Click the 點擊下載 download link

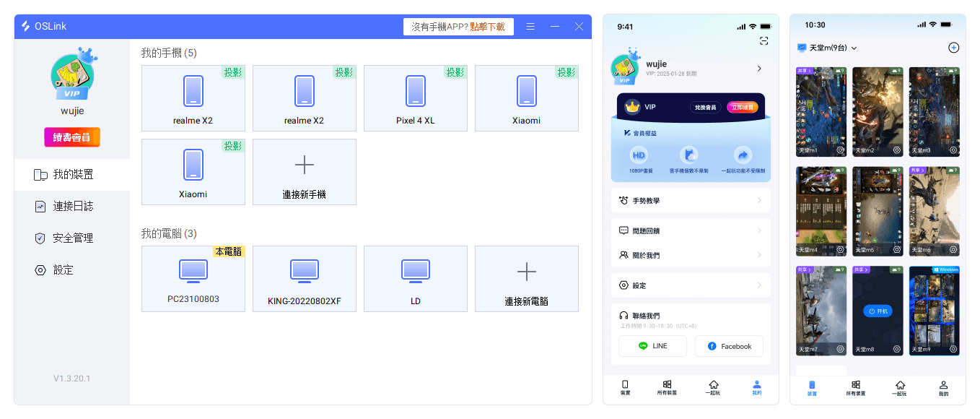pyautogui.click(x=487, y=27)
